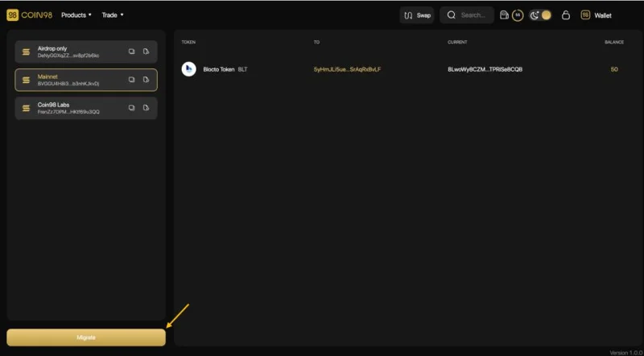Click the circular gas counter indicator
The height and width of the screenshot is (356, 644).
(x=518, y=15)
